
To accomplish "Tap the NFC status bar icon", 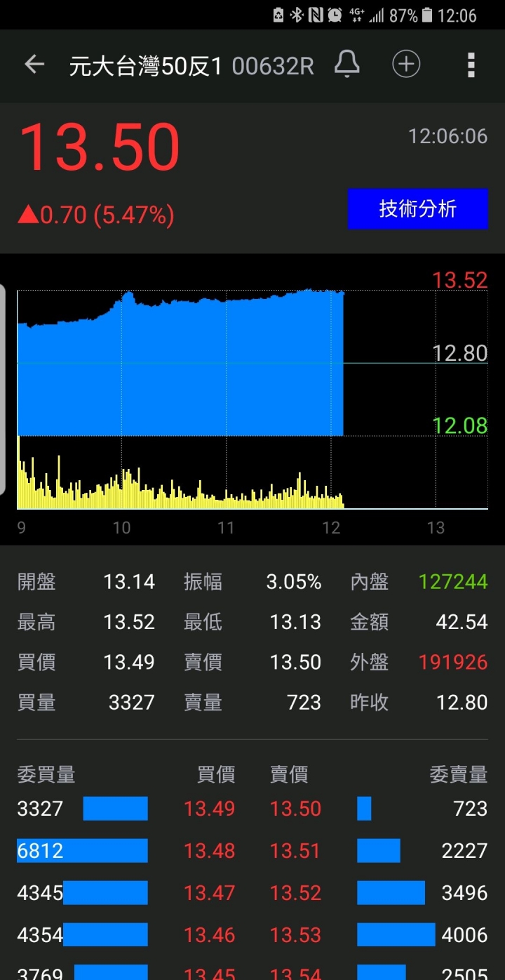I will coord(315,15).
